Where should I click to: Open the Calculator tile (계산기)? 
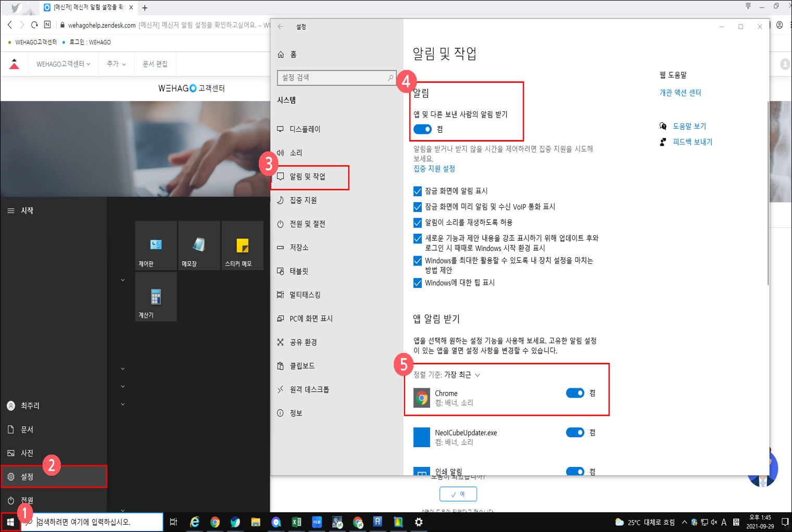(x=156, y=297)
